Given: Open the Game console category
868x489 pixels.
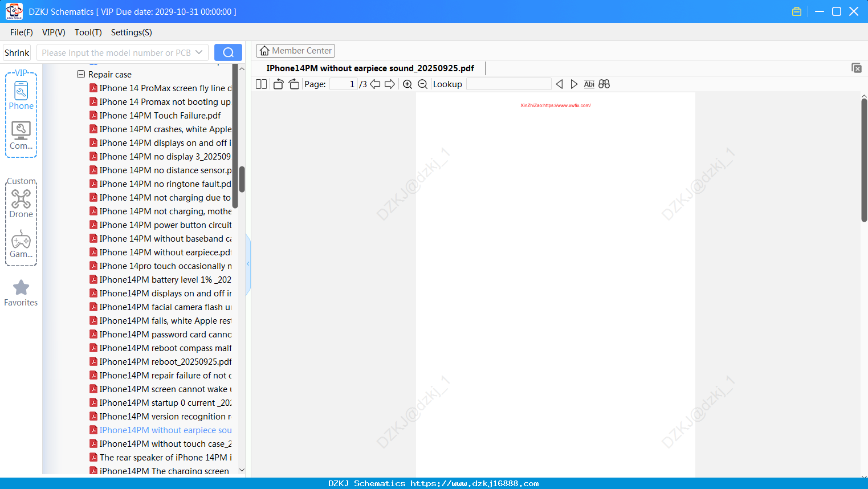Looking at the screenshot, I should coord(21,244).
